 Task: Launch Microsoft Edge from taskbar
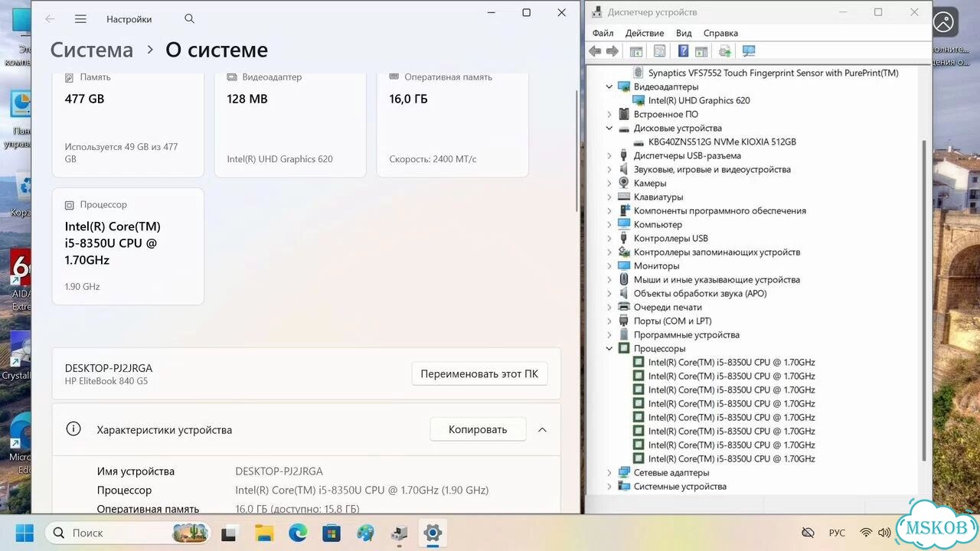[x=298, y=533]
